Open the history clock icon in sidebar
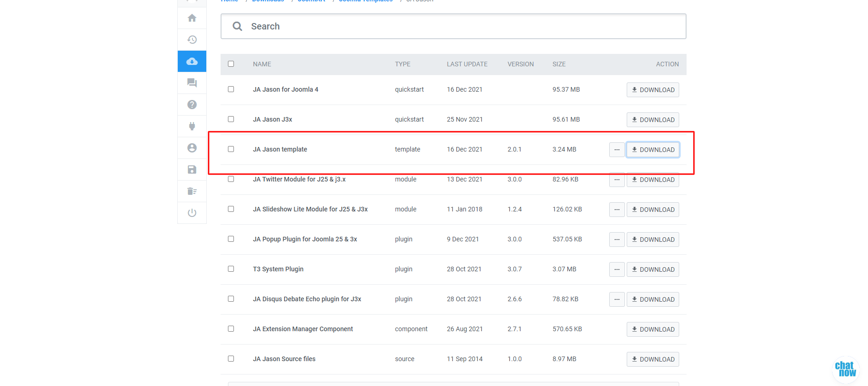The width and height of the screenshot is (868, 386). coord(192,40)
